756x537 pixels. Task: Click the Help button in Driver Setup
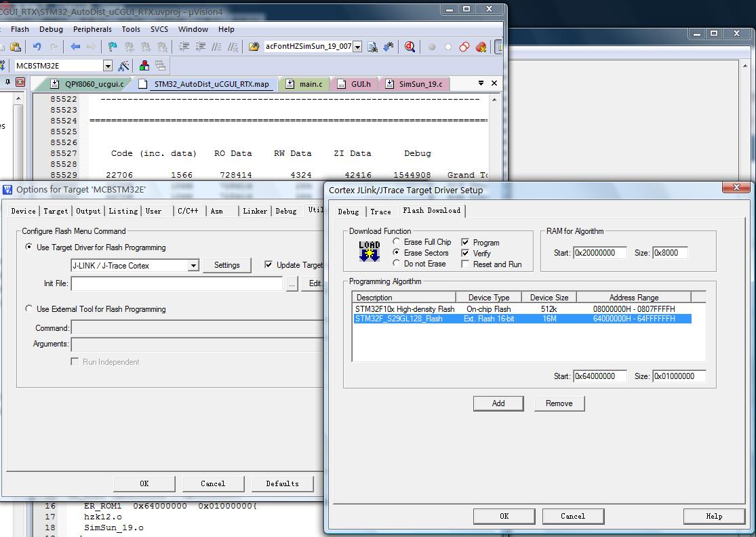(x=714, y=516)
